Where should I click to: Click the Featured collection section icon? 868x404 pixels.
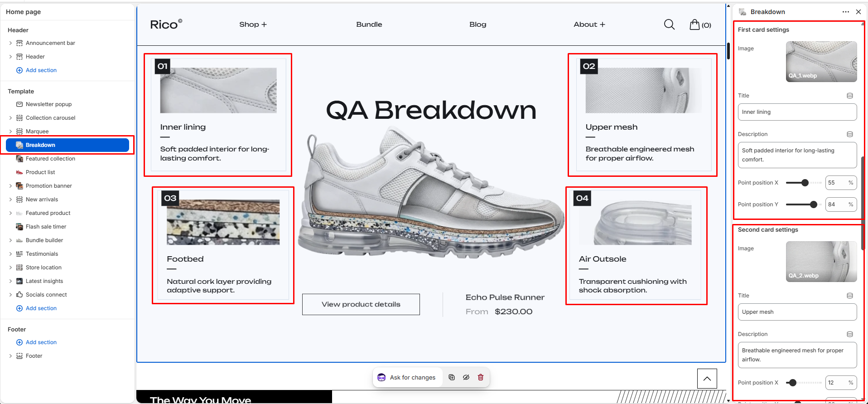[19, 159]
